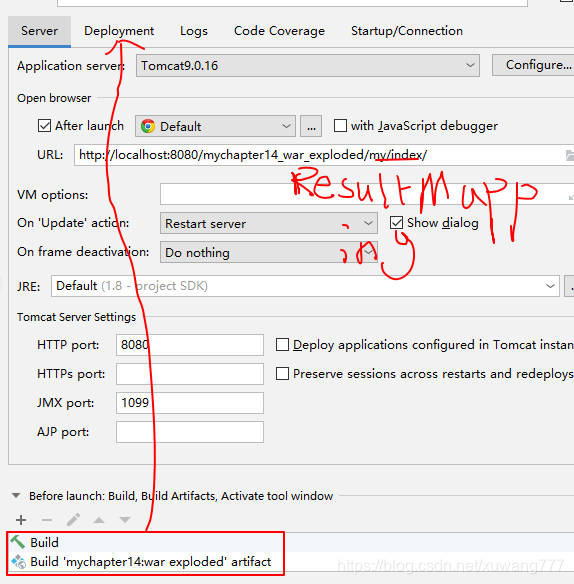This screenshot has width=574, height=584.
Task: Toggle the After launch checkbox
Action: coord(44,126)
